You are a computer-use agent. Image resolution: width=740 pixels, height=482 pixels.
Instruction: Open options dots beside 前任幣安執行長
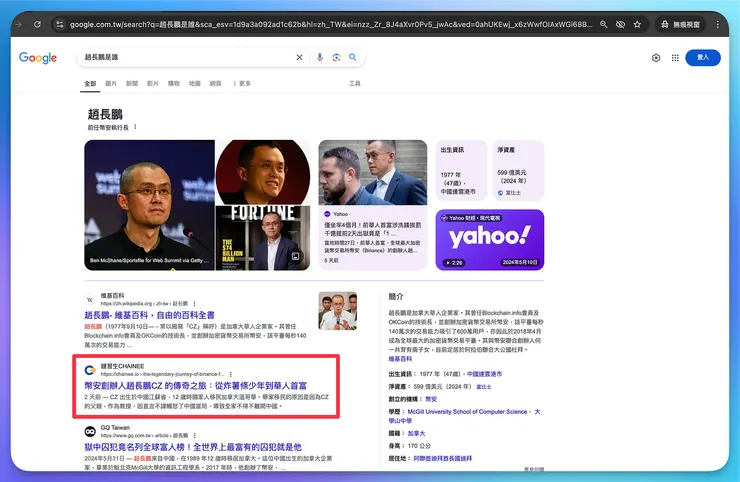[x=135, y=127]
